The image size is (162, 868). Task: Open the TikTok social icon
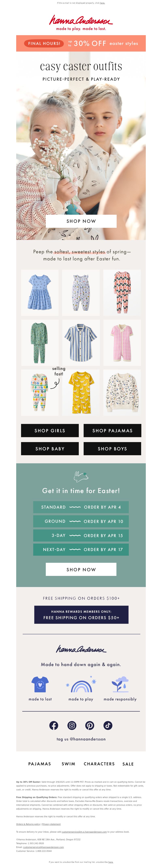tap(108, 725)
